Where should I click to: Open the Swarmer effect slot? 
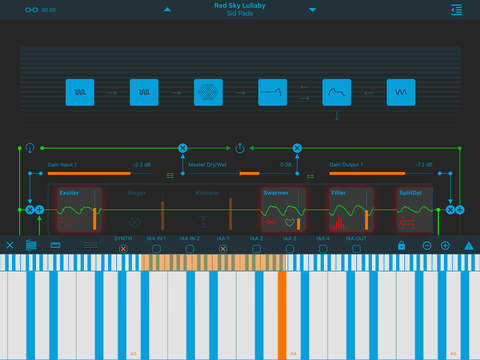point(283,210)
